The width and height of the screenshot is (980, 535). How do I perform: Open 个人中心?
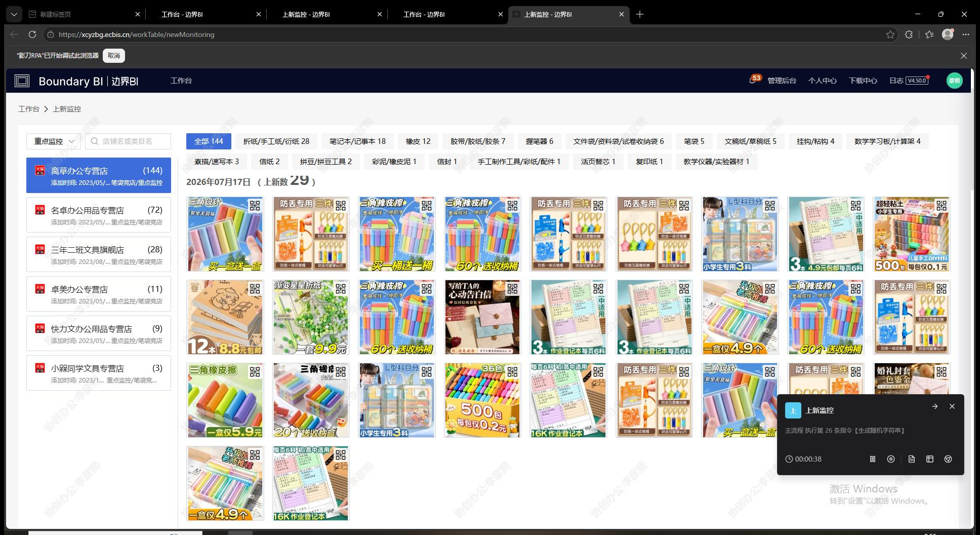[822, 81]
